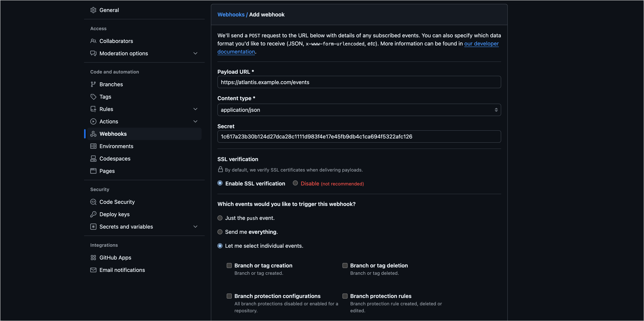Select the Tags icon

(x=93, y=96)
